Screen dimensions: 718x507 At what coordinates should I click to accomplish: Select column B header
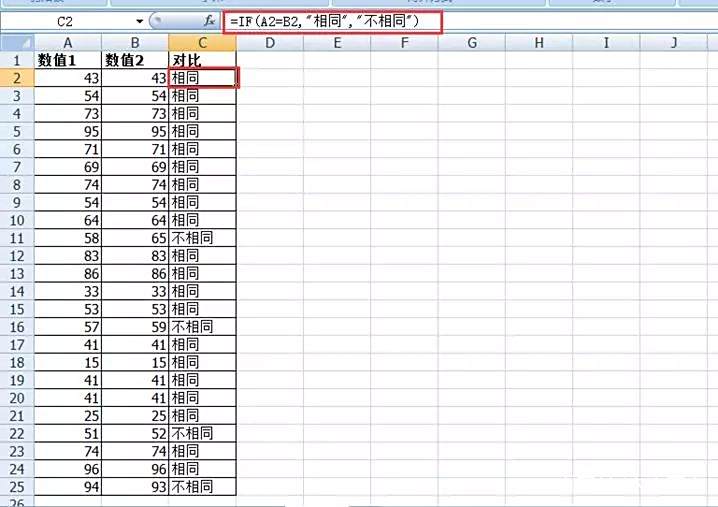point(135,43)
